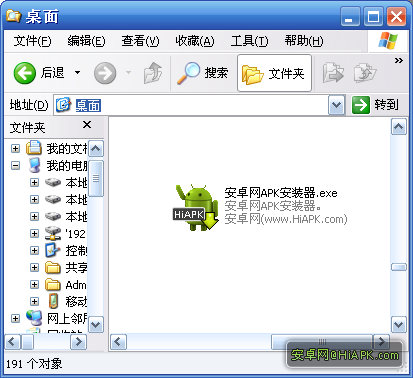Click tree pane scroll right arrow
The width and height of the screenshot is (413, 378).
point(79,342)
